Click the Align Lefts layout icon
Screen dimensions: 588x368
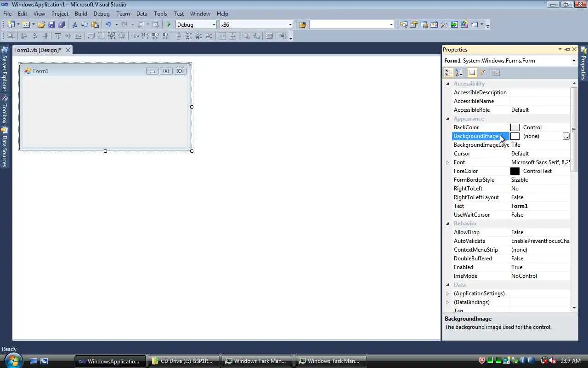coord(24,36)
